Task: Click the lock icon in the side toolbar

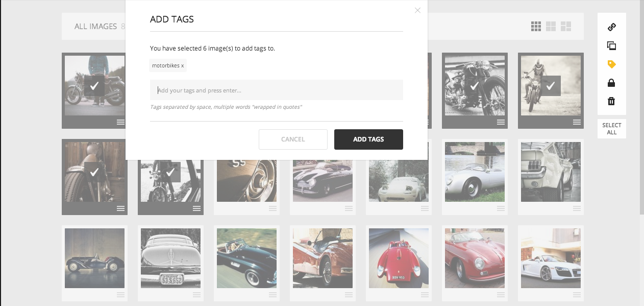Action: [x=611, y=83]
